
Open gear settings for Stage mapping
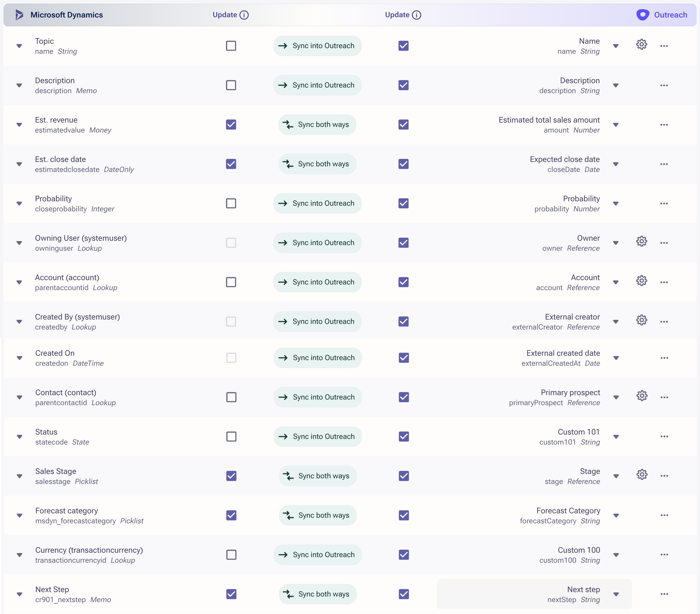[642, 475]
